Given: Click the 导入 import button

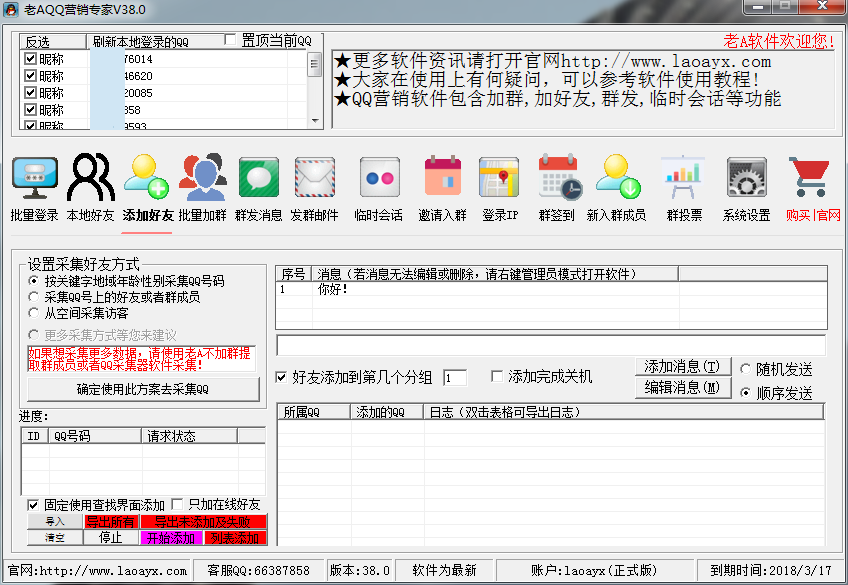Looking at the screenshot, I should tap(55, 522).
